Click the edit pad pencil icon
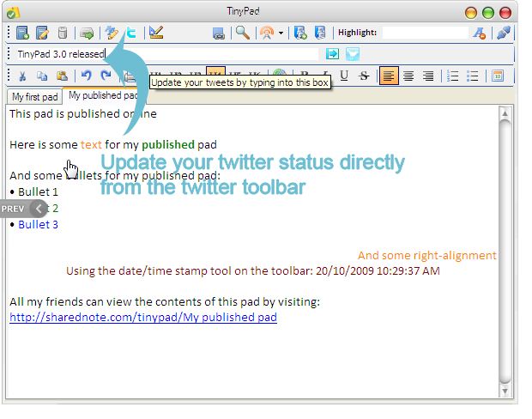The width and height of the screenshot is (532, 419). pos(42,33)
